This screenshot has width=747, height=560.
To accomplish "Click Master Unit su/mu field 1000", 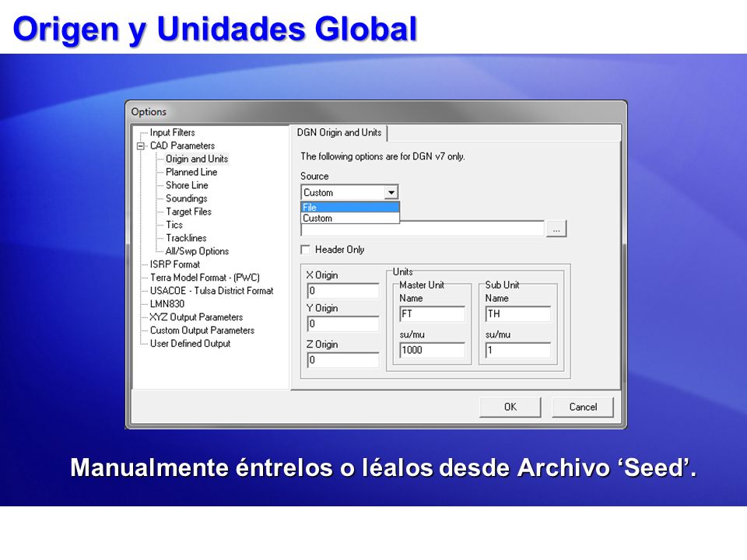I will [433, 350].
